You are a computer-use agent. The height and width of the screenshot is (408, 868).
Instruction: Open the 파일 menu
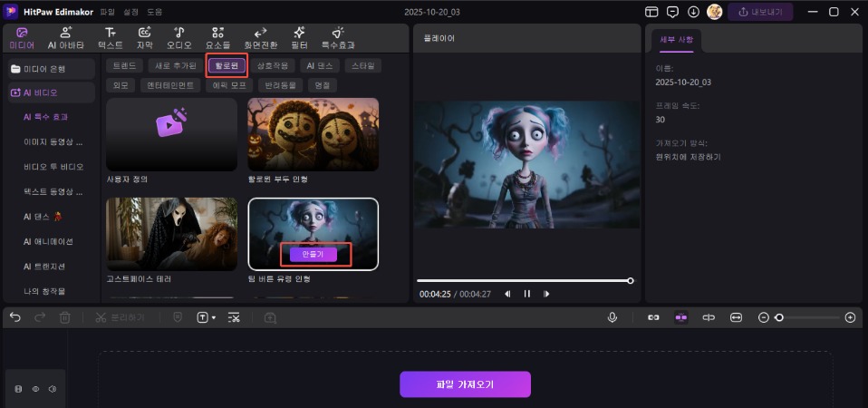[x=108, y=12]
